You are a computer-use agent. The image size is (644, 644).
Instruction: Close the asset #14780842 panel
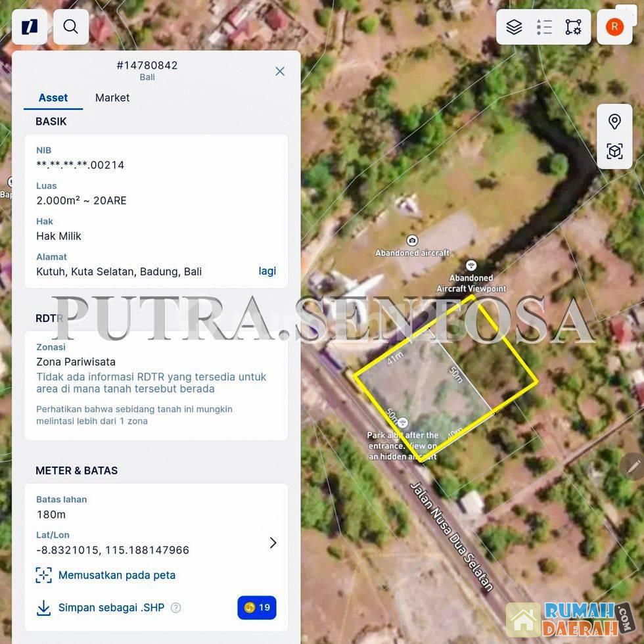click(x=280, y=71)
